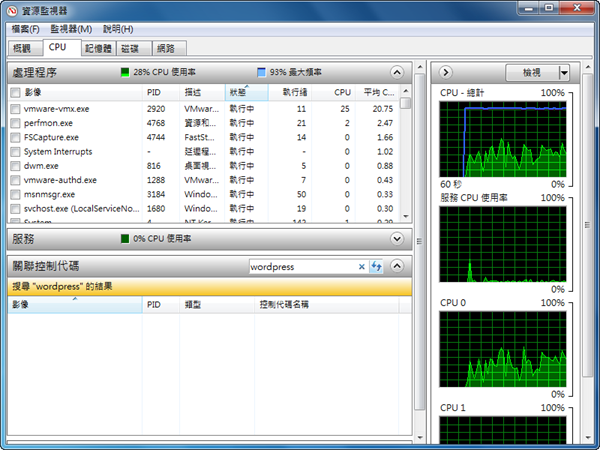Open the 說明(H) menu
This screenshot has height=450, width=600.
pyautogui.click(x=118, y=29)
